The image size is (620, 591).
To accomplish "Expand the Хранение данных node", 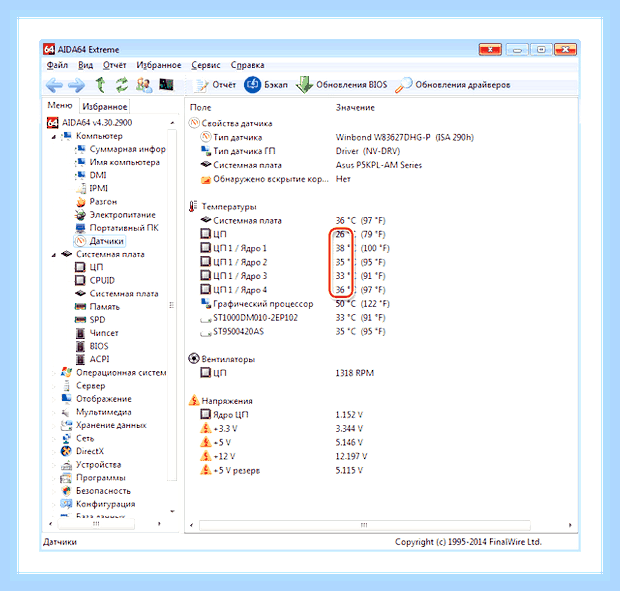I will pyautogui.click(x=54, y=425).
